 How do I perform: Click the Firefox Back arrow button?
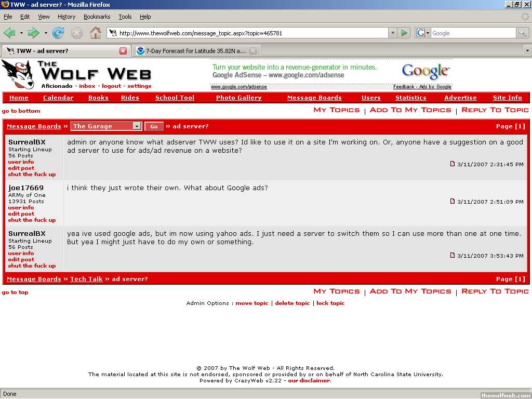(x=9, y=33)
